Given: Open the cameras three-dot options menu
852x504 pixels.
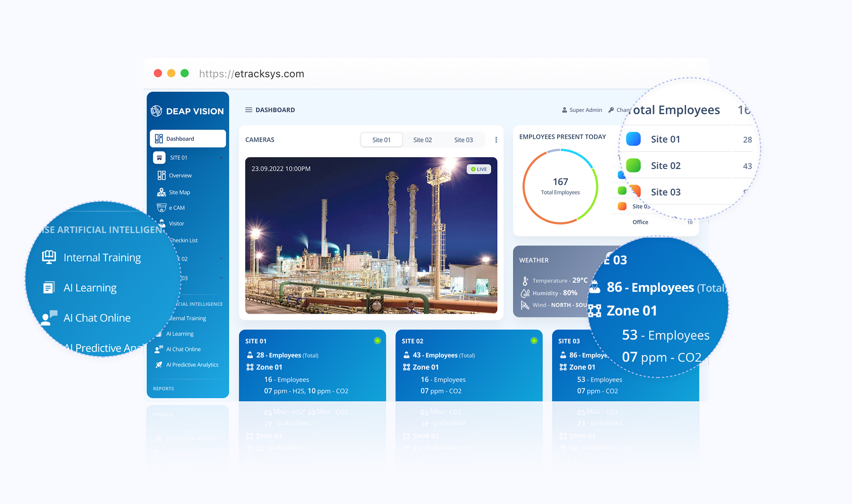Looking at the screenshot, I should coord(496,140).
